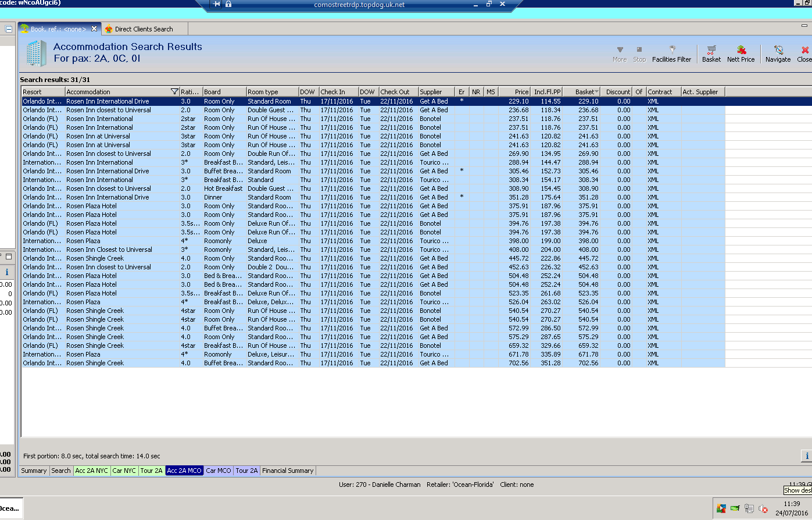Select Rosen Plaza Hotel row priced 523.35

coord(373,293)
